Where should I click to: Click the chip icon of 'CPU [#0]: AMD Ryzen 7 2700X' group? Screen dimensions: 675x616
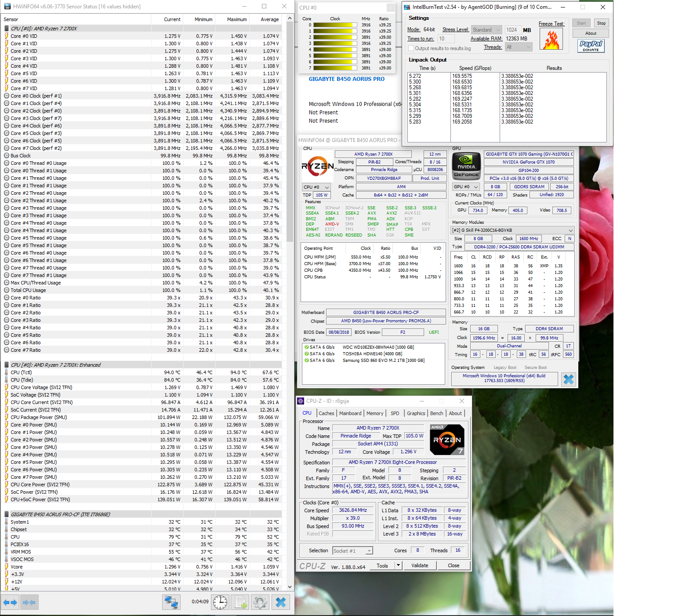tap(7, 29)
